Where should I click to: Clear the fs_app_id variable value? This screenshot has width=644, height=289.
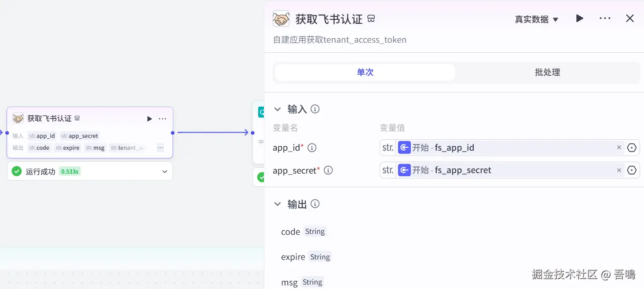click(x=619, y=148)
